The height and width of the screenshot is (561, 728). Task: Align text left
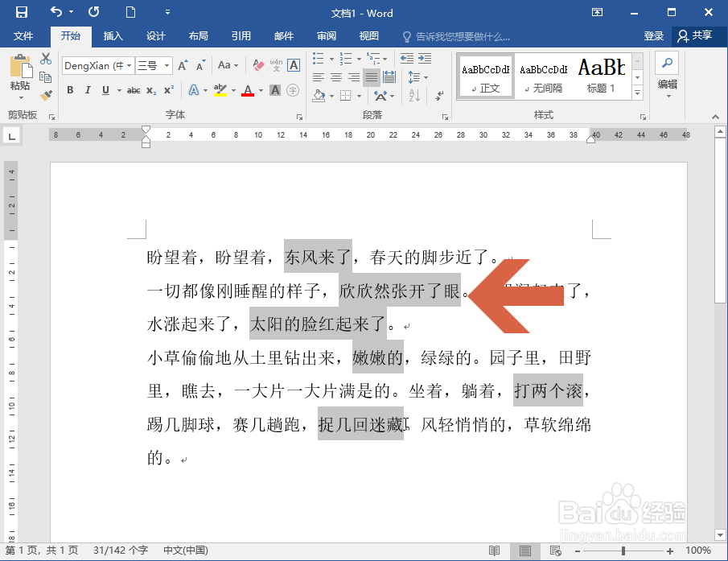pos(319,77)
